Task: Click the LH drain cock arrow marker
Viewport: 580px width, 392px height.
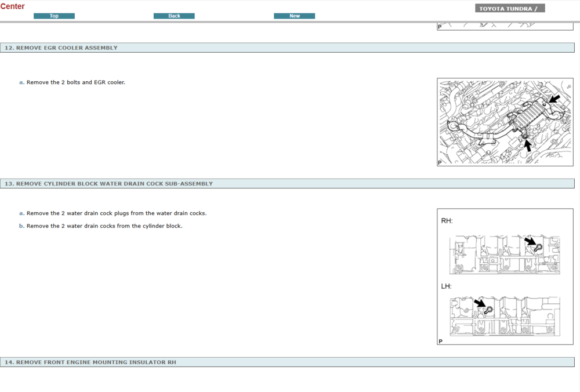Action: 480,303
